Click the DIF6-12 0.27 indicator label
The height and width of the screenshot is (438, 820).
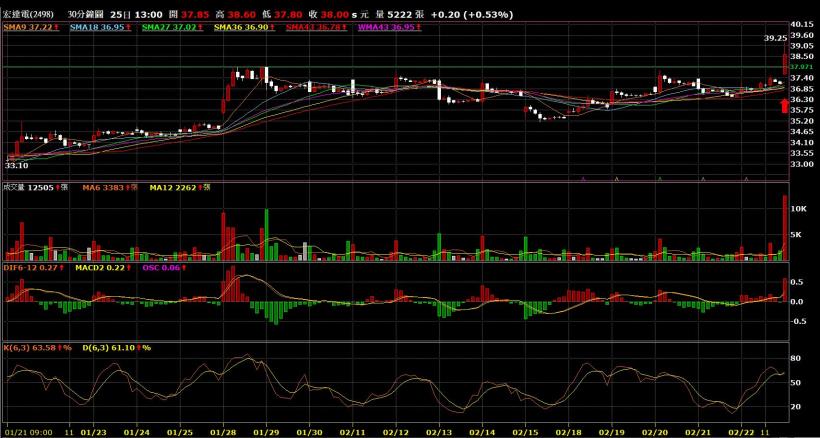(x=33, y=268)
